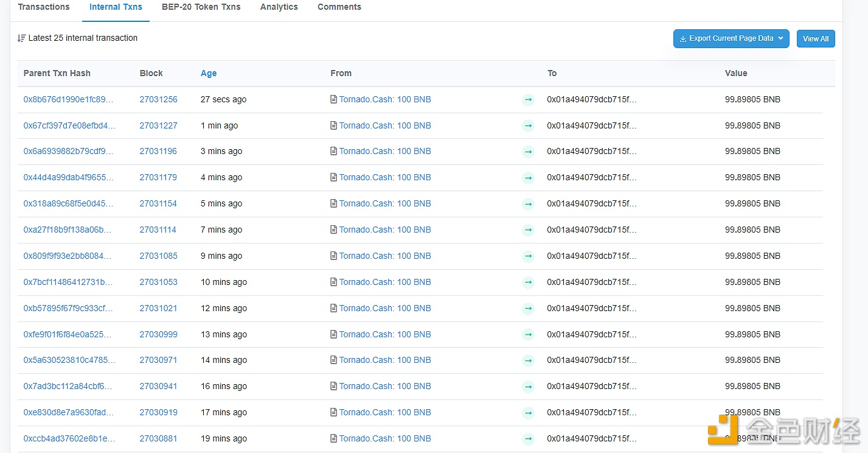Open block 27031021
The width and height of the screenshot is (868, 453).
158,308
